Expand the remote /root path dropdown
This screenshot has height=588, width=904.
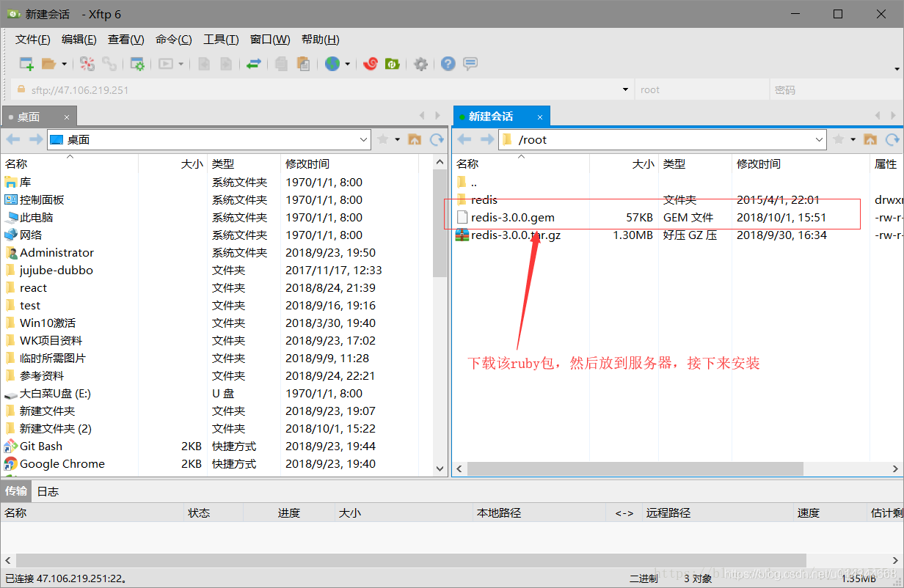(x=820, y=139)
